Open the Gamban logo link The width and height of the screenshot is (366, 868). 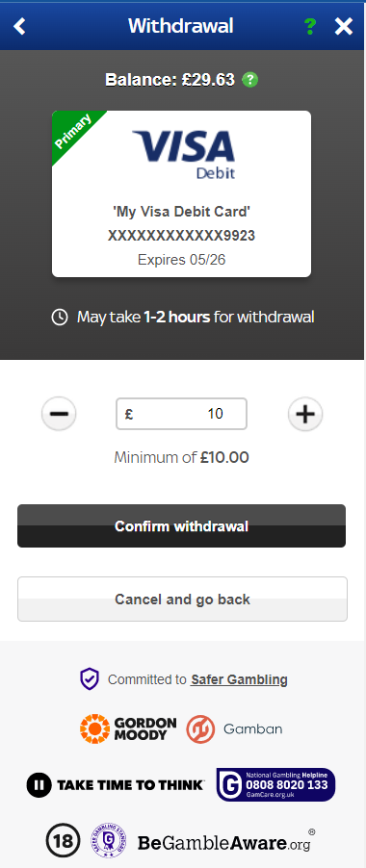[234, 729]
